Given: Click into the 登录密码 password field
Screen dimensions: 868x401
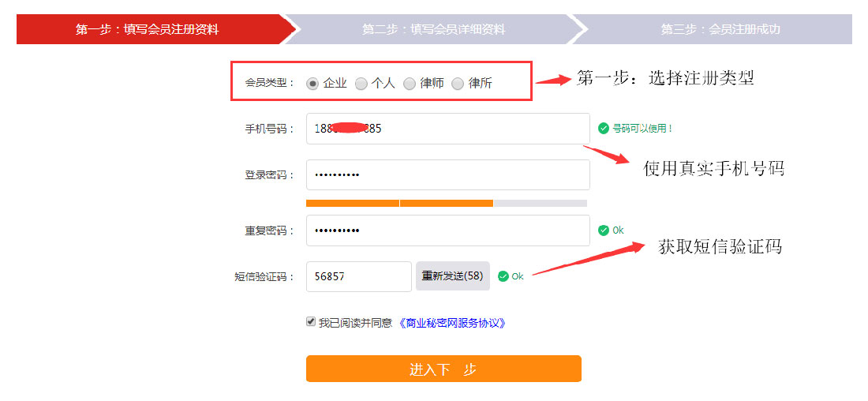Looking at the screenshot, I should pyautogui.click(x=448, y=175).
